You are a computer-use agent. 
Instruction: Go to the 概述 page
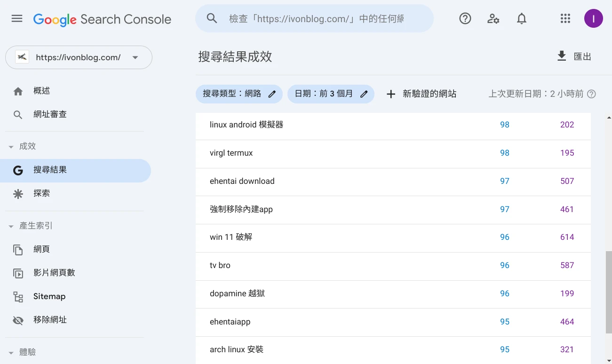click(x=42, y=91)
